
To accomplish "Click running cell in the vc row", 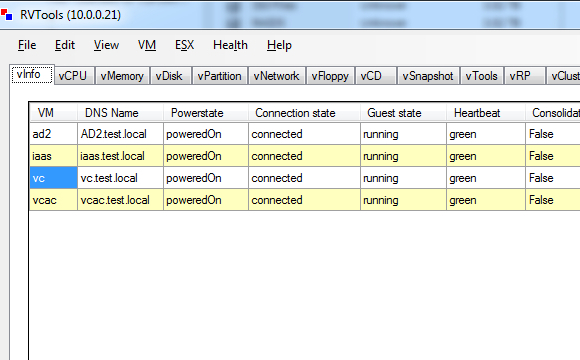I will [403, 178].
